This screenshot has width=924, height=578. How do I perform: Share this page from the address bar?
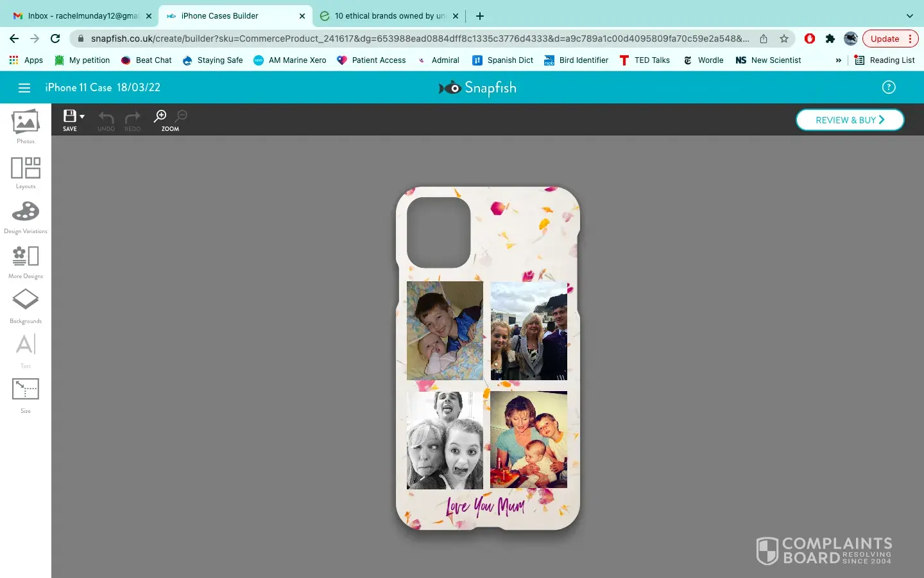(764, 39)
